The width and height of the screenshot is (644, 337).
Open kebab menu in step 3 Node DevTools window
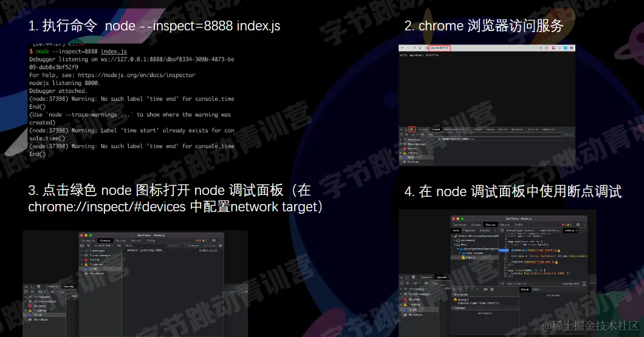(x=221, y=240)
